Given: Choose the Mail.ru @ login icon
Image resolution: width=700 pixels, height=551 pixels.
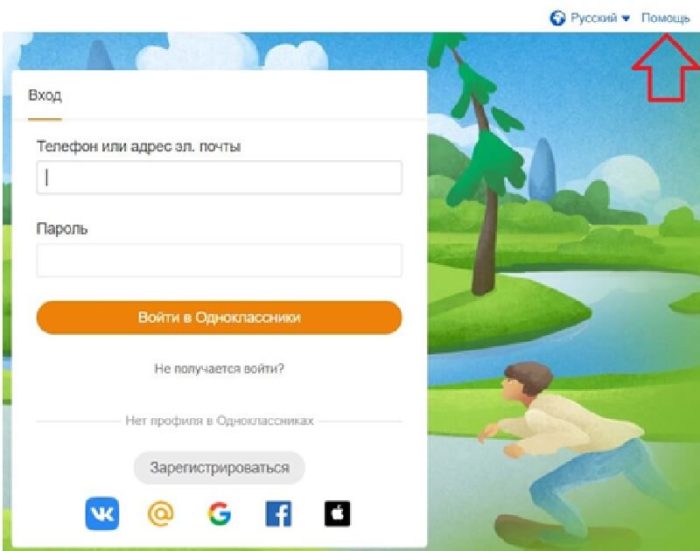Looking at the screenshot, I should tap(161, 513).
